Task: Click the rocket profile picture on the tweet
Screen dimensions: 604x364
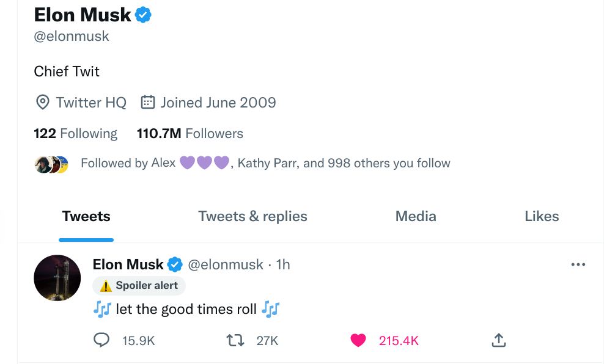Action: coord(57,278)
